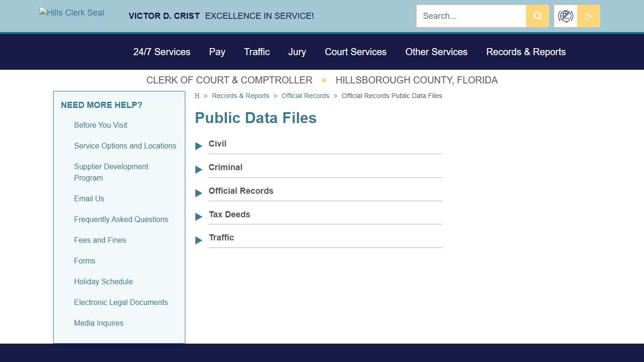This screenshot has width=644, height=362.
Task: Click the yellow arrow submit icon
Action: click(588, 16)
